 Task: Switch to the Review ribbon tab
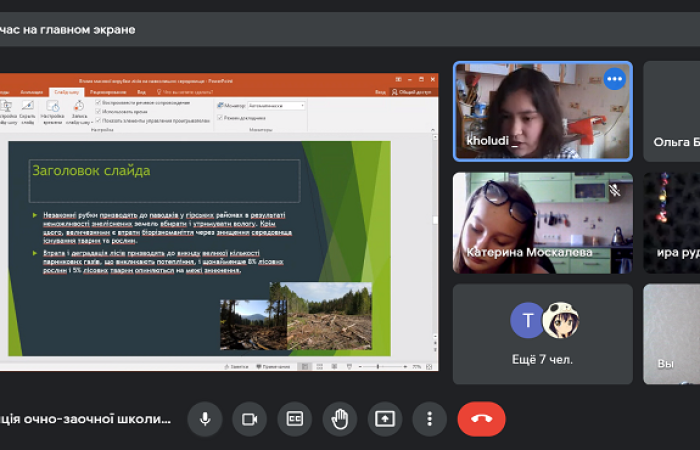click(x=106, y=91)
